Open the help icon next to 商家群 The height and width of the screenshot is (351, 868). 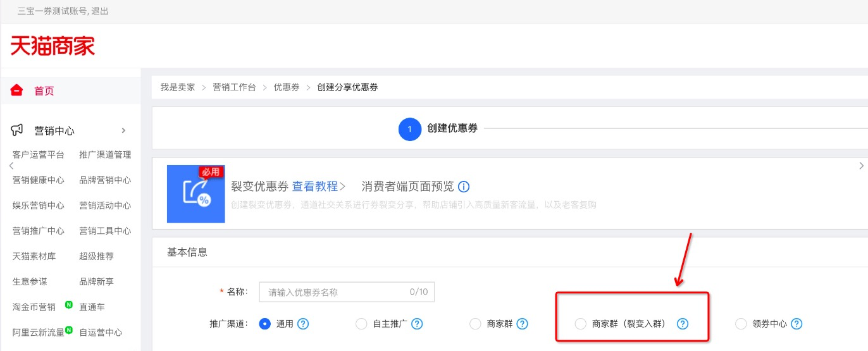click(522, 324)
